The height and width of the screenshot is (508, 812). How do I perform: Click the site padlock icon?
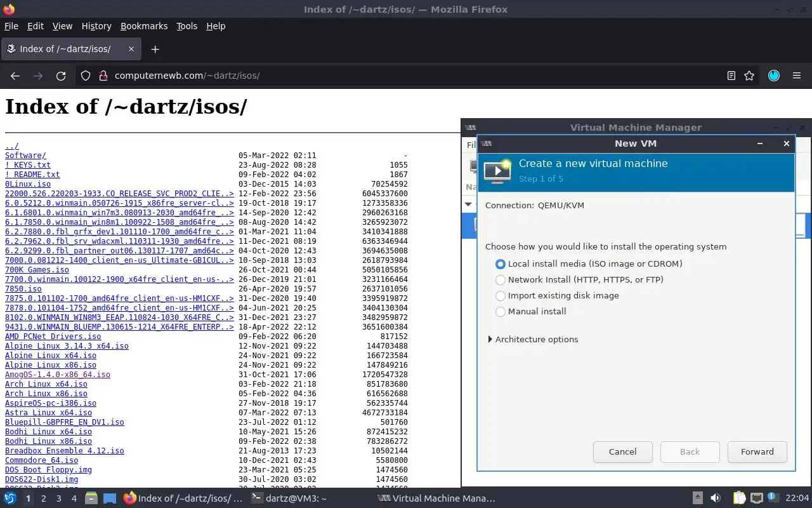pos(103,76)
